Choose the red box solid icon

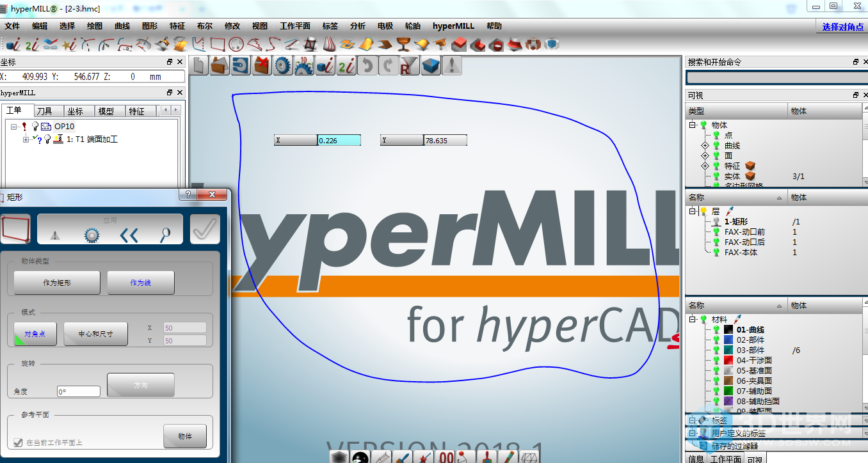(x=458, y=44)
